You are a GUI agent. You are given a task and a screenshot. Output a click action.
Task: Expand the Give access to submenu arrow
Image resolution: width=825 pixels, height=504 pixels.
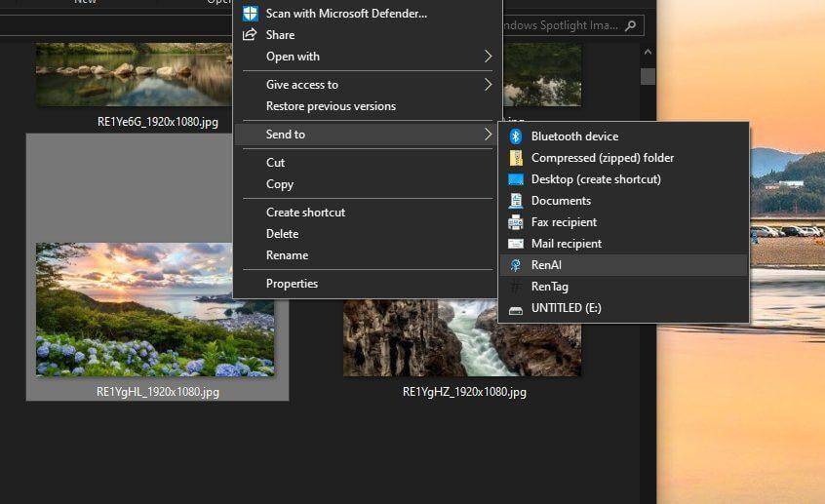[488, 85]
